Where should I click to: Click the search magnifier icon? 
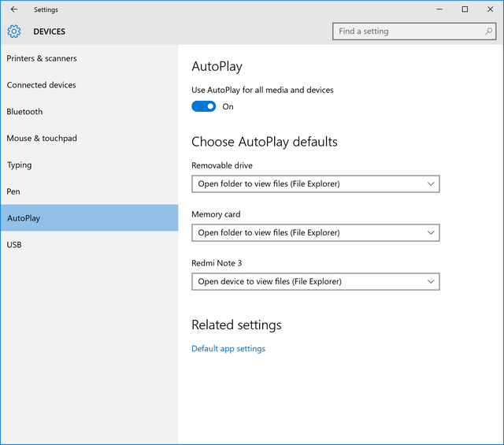(x=488, y=32)
